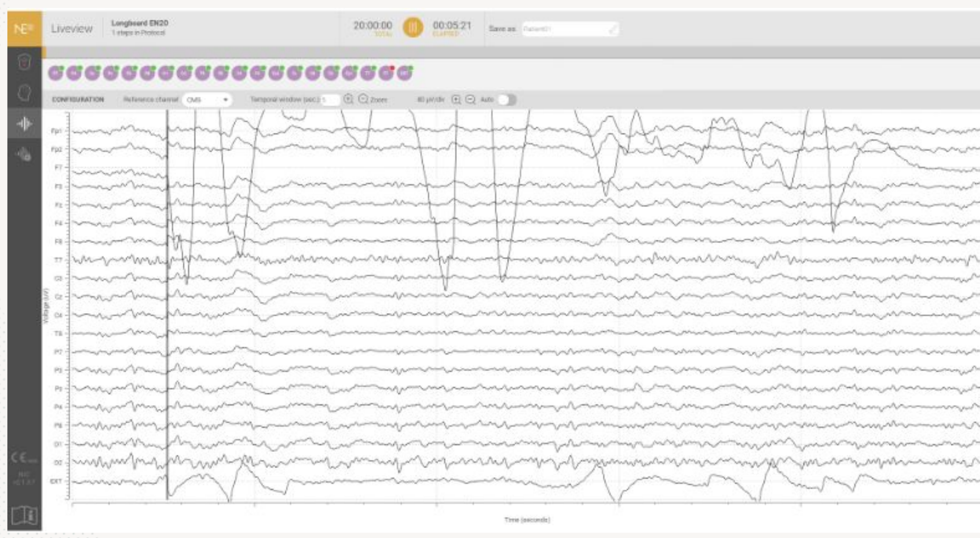
Task: Click the T7 channel label
Action: tap(58, 260)
